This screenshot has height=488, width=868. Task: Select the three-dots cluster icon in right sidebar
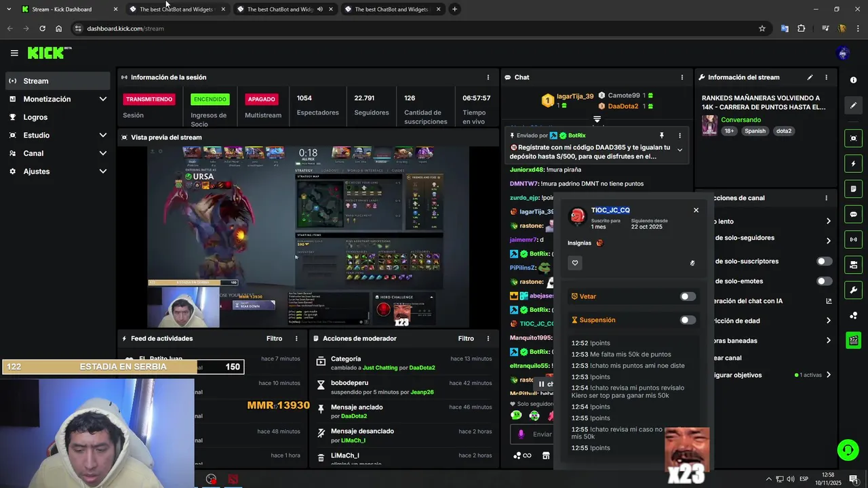853,315
